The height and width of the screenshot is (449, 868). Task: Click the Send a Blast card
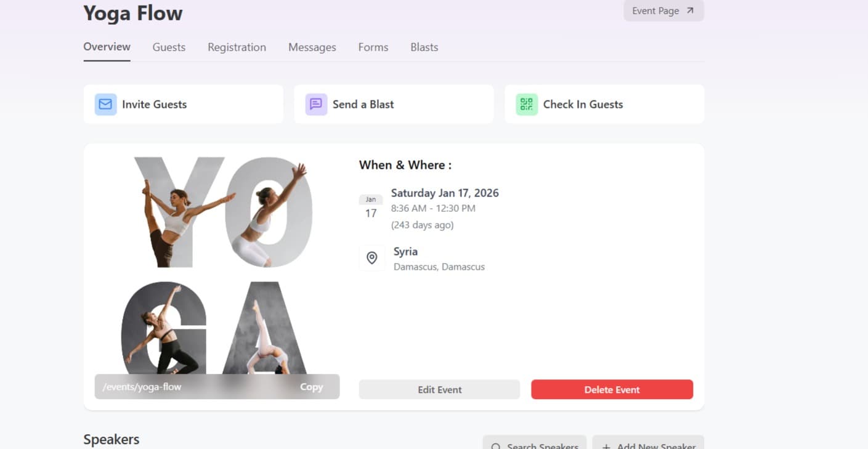tap(394, 104)
